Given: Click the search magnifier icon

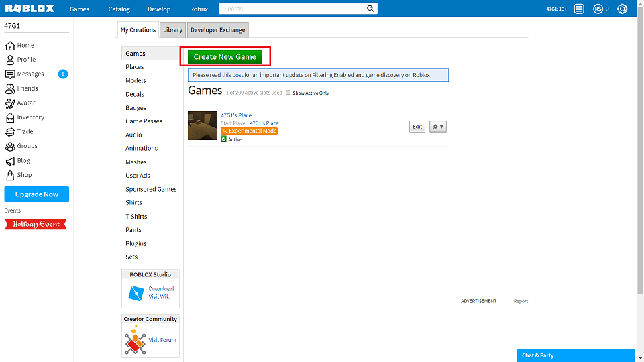Looking at the screenshot, I should (x=370, y=9).
